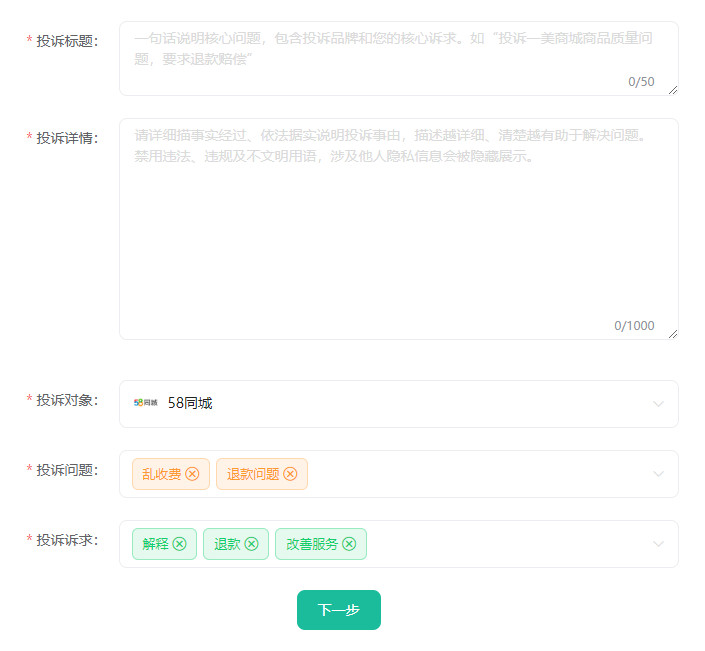Click the 改善服务 tag label
The image size is (705, 651).
(x=312, y=544)
